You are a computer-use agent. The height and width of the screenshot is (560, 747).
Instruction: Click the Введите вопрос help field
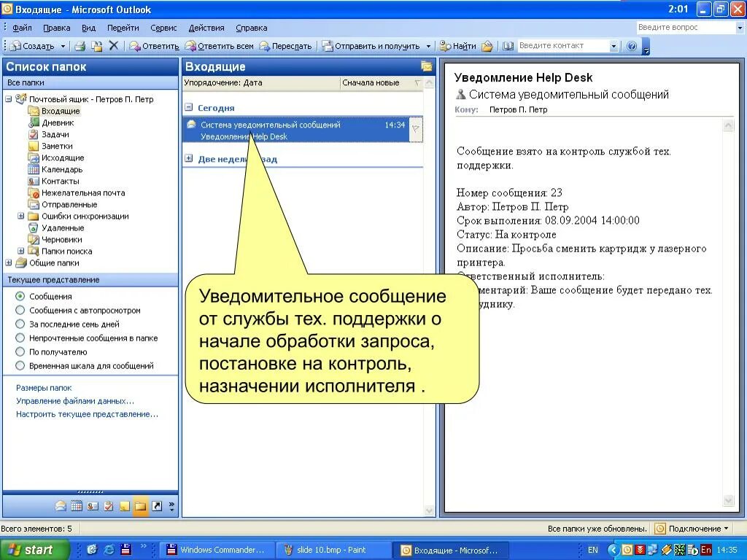click(x=685, y=28)
